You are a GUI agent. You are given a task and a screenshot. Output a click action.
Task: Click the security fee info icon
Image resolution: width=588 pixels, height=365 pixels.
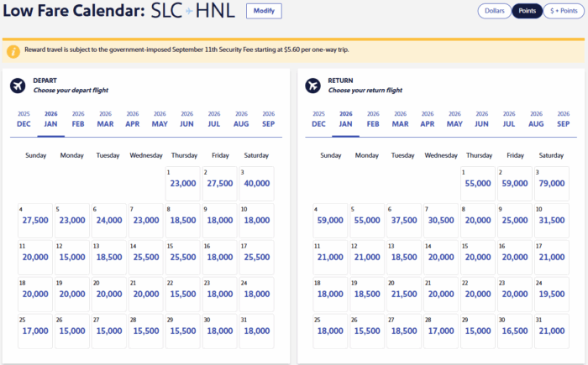point(13,51)
